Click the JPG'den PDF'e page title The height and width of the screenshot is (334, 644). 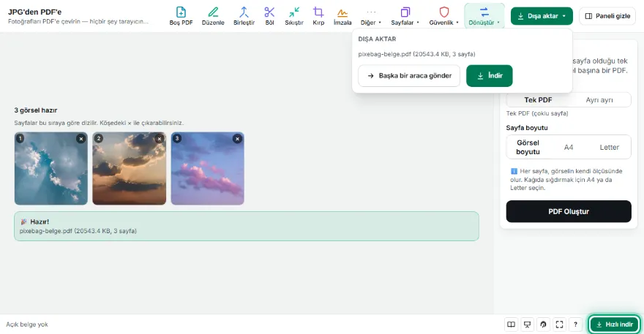pos(35,12)
